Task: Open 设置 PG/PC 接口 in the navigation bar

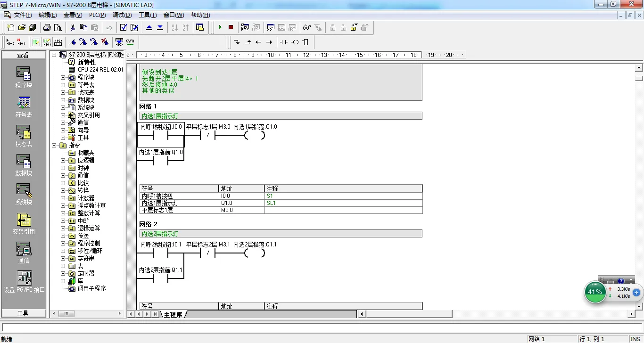Action: (x=24, y=282)
